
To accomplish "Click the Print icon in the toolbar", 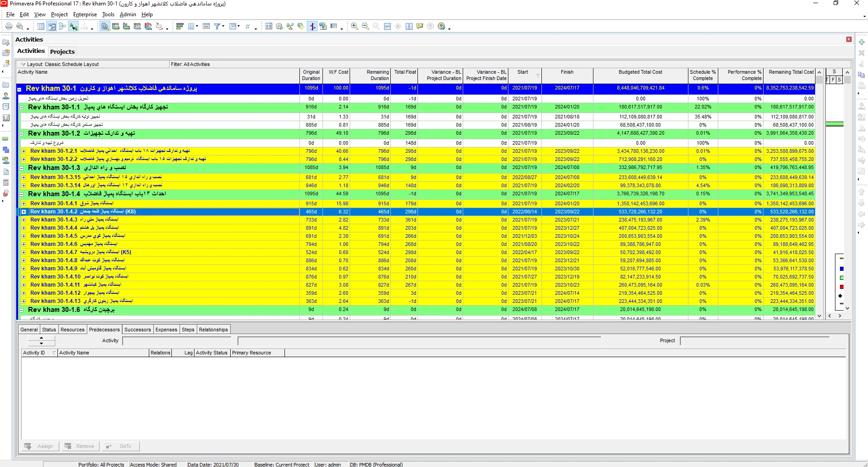I will pos(9,27).
